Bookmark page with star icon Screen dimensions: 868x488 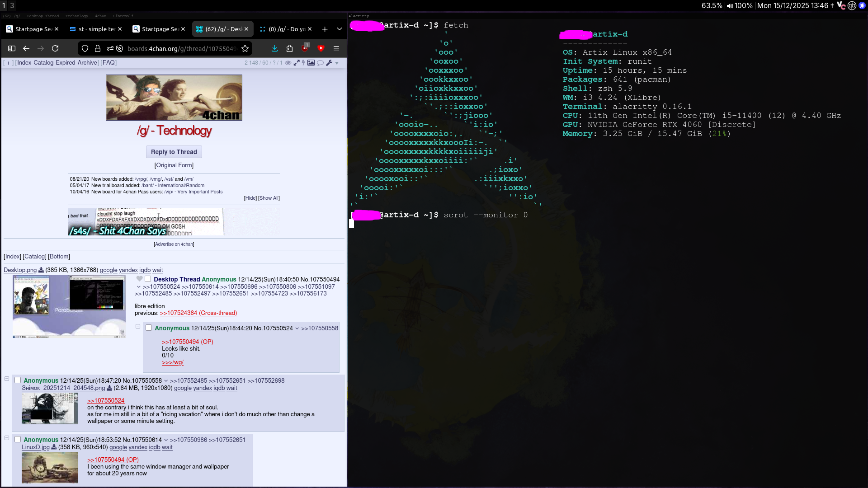245,48
